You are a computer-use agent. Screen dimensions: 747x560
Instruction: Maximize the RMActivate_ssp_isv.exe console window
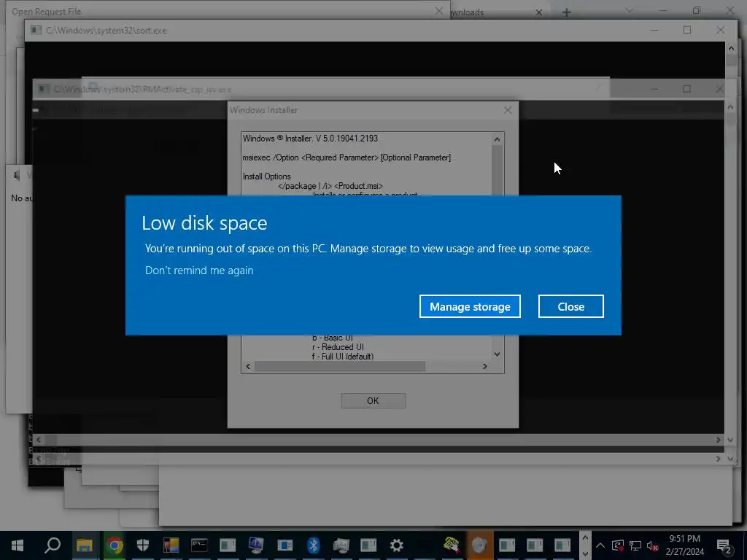click(686, 89)
